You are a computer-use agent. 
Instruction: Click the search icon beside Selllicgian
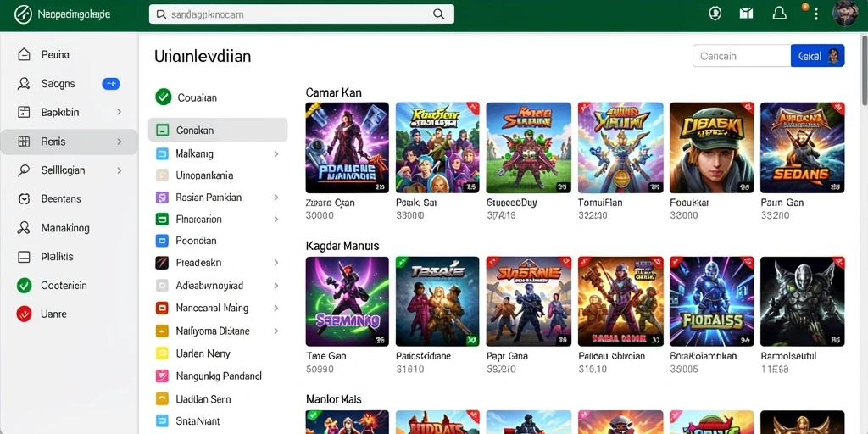click(x=24, y=170)
